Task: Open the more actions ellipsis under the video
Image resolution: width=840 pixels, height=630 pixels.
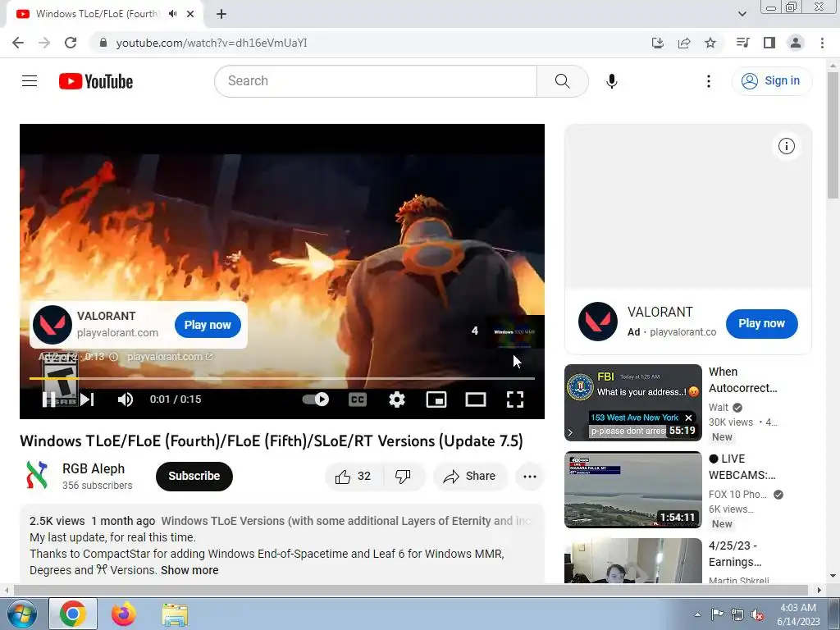Action: click(x=529, y=477)
